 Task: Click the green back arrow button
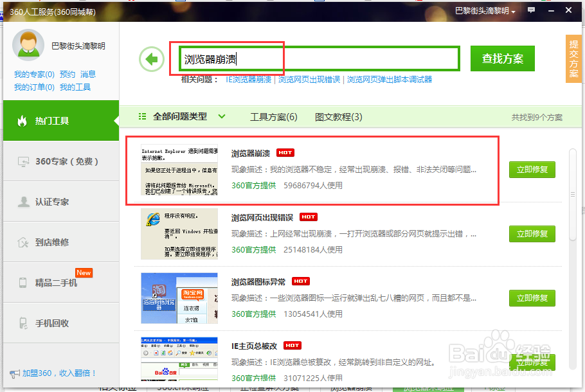coord(152,59)
